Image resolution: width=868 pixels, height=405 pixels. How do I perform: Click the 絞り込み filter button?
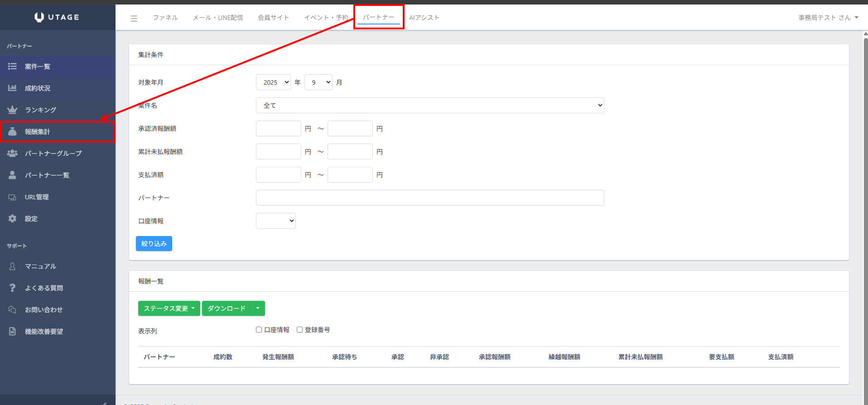(x=154, y=244)
